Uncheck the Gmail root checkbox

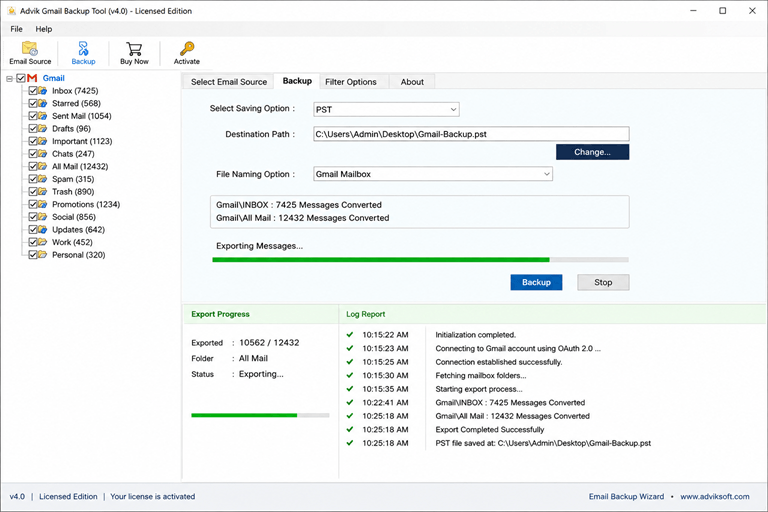pyautogui.click(x=21, y=78)
